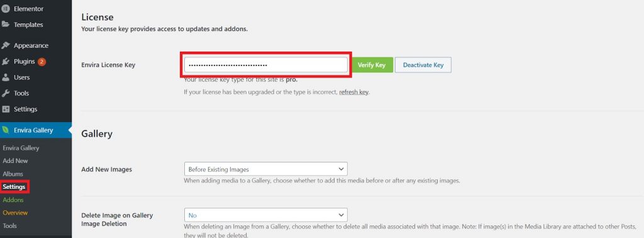The image size is (644, 238).
Task: Click the Users person icon
Action: [x=6, y=77]
